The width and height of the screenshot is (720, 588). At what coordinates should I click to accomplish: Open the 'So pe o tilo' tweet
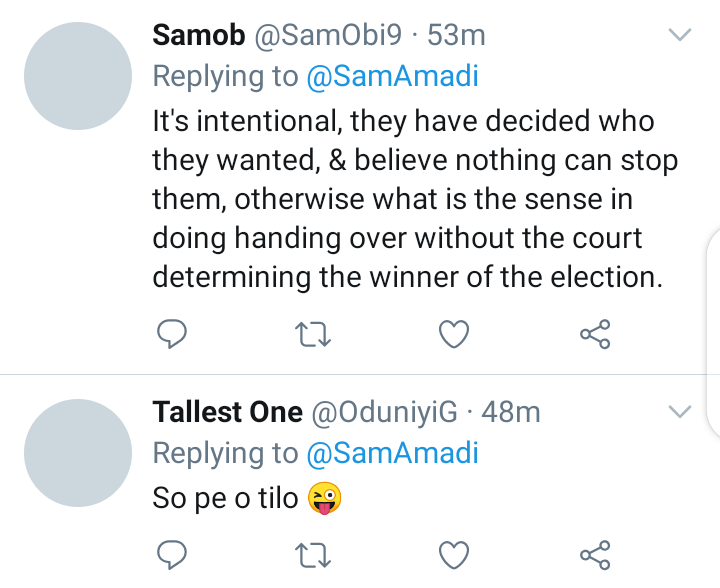(x=247, y=498)
